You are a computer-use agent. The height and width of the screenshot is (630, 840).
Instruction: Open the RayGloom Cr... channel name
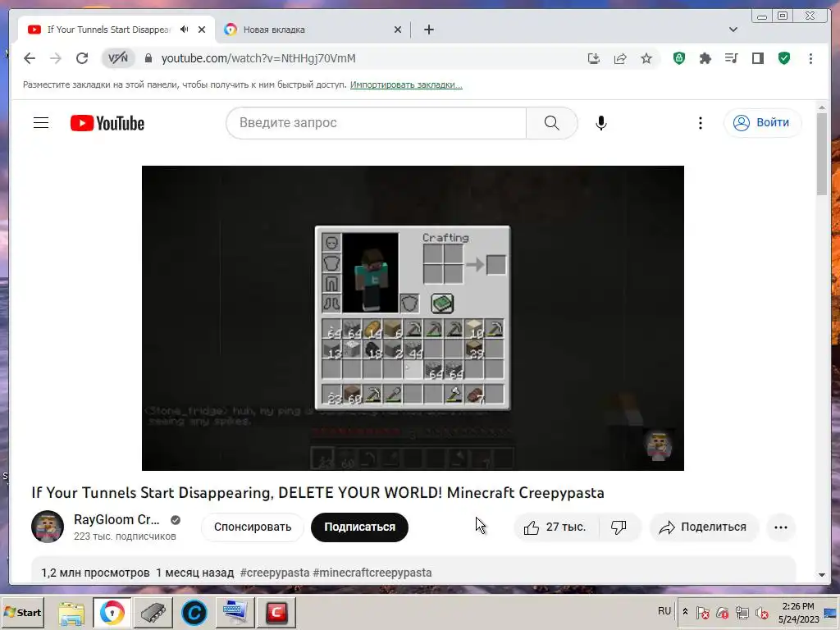116,519
